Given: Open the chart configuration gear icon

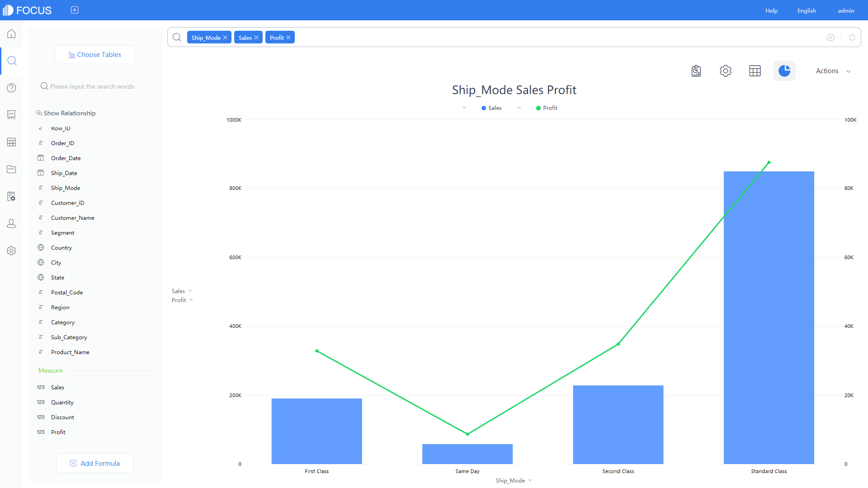Looking at the screenshot, I should click(x=726, y=71).
